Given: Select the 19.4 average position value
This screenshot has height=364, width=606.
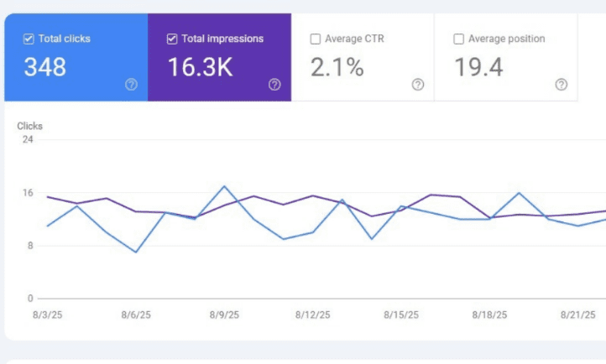Looking at the screenshot, I should coord(478,67).
